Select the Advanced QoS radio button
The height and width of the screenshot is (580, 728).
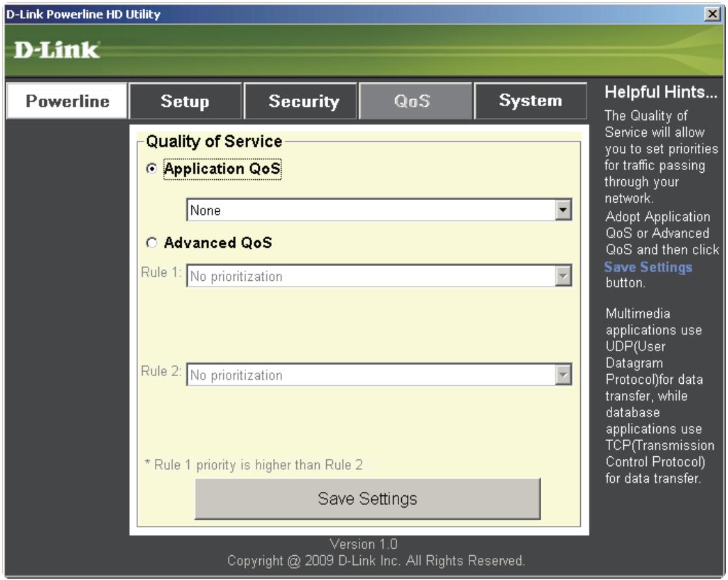(x=152, y=242)
